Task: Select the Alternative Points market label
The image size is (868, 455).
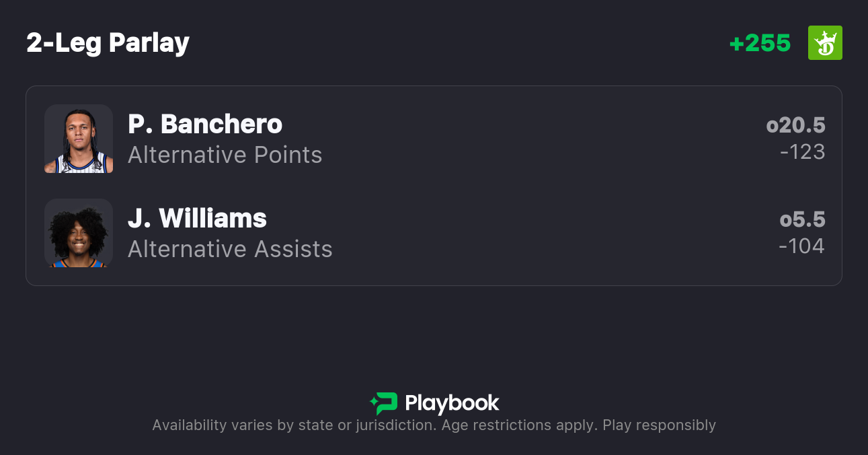Action: click(225, 155)
